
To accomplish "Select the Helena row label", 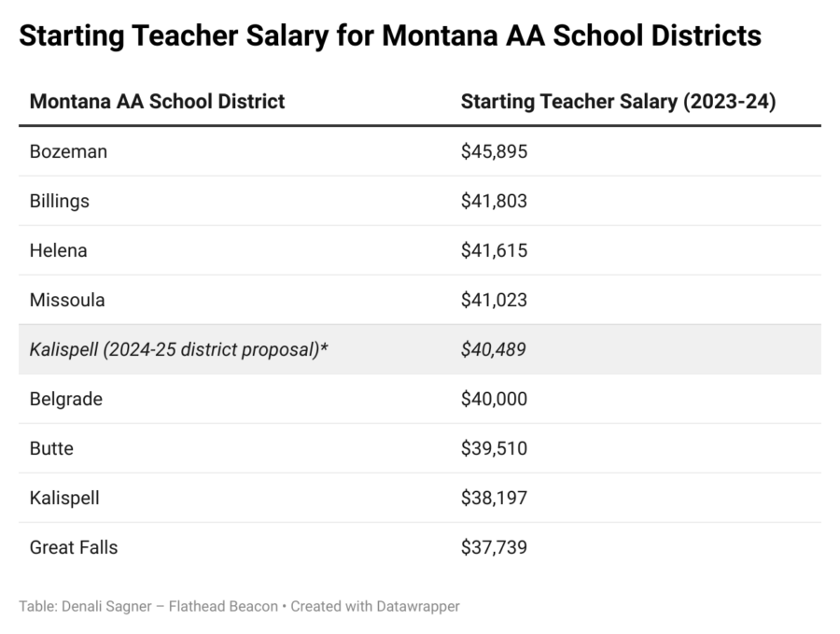I will pos(59,250).
